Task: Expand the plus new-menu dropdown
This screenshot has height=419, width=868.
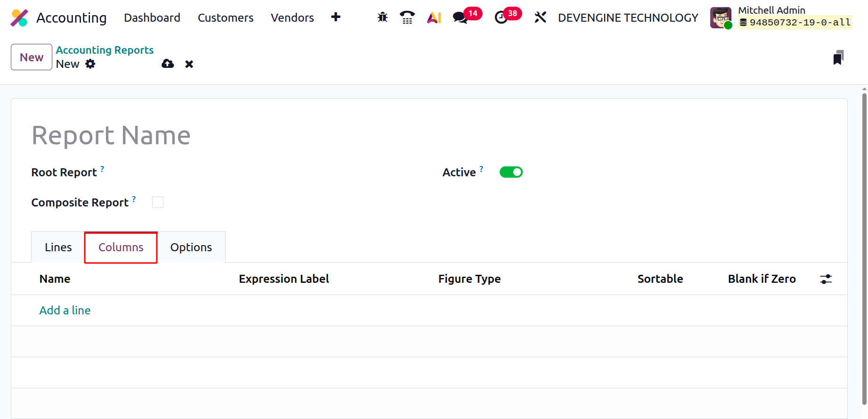Action: tap(336, 17)
